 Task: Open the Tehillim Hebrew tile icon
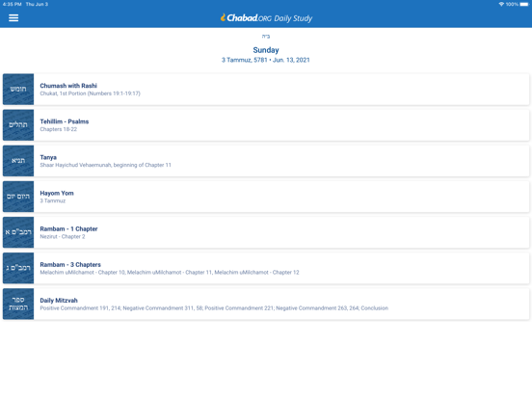pos(18,125)
